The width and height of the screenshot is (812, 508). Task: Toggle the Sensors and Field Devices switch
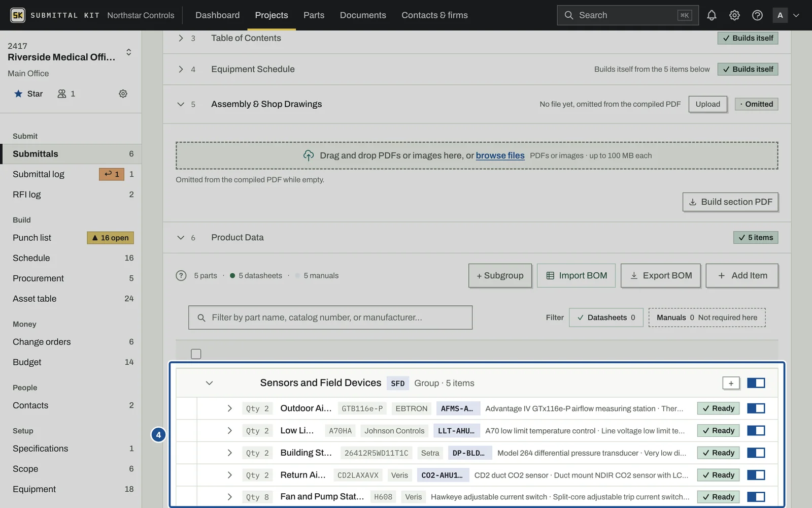point(756,383)
